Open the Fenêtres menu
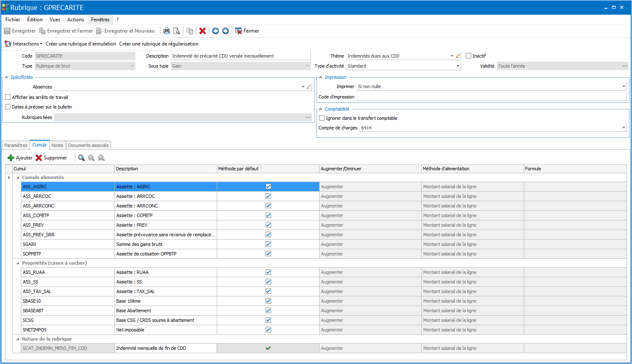Screen dimensions: 632x364 coord(100,20)
